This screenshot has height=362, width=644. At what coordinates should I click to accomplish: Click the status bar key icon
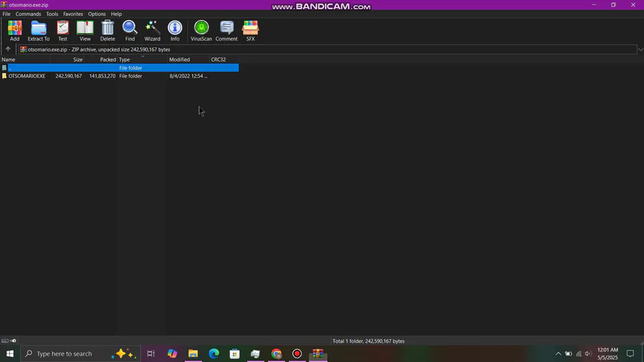tap(13, 341)
